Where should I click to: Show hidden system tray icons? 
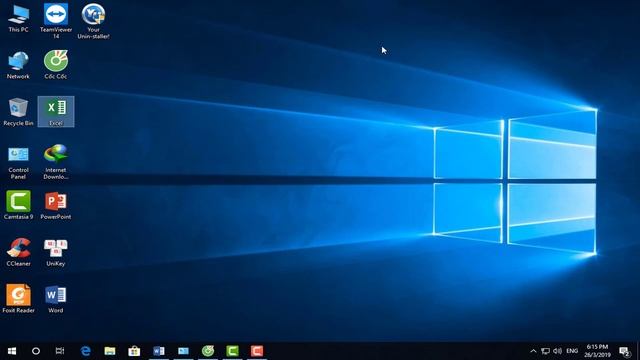tap(533, 351)
